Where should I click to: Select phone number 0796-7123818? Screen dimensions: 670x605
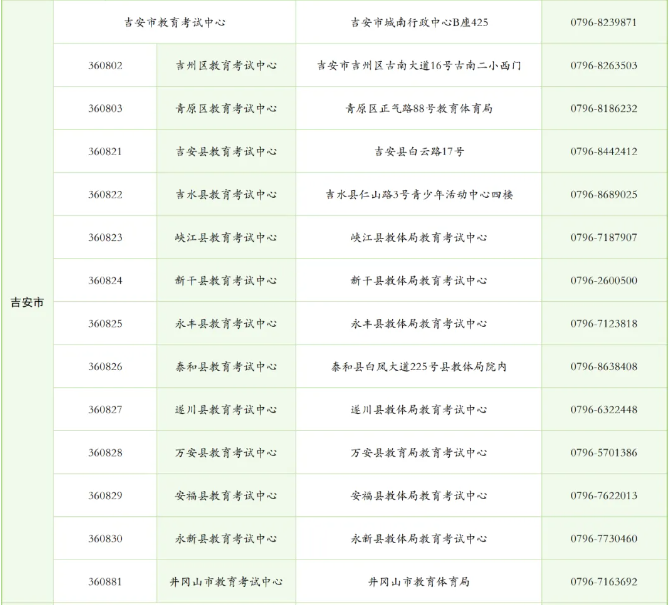tap(604, 323)
